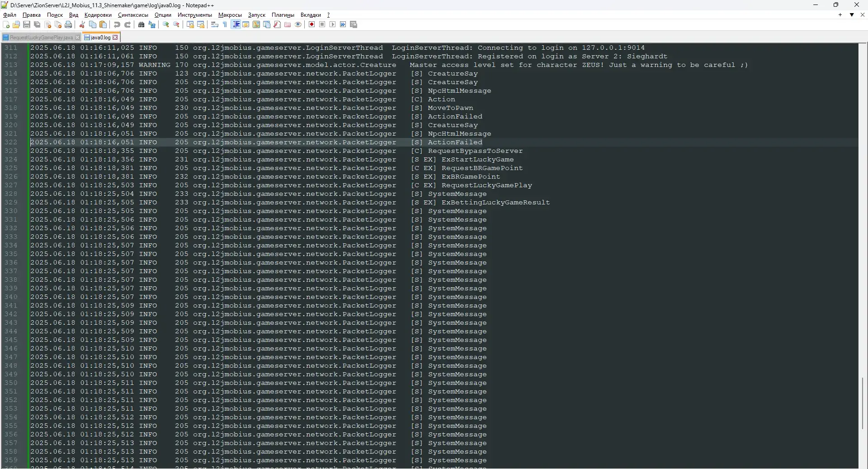Click the Close All toolbar icon
868x469 pixels.
pyautogui.click(x=58, y=24)
